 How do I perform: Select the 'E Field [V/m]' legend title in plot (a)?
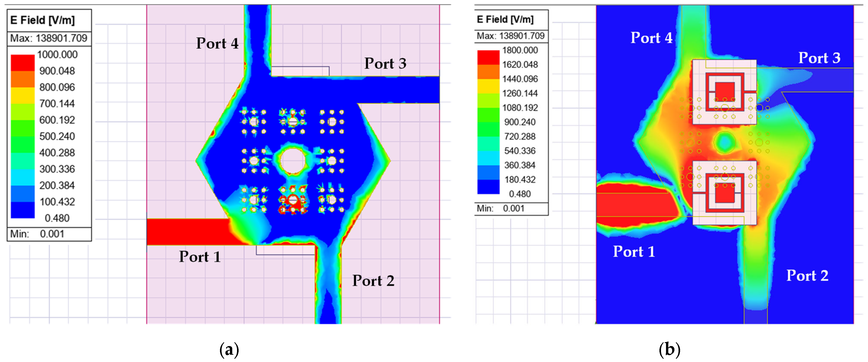43,20
